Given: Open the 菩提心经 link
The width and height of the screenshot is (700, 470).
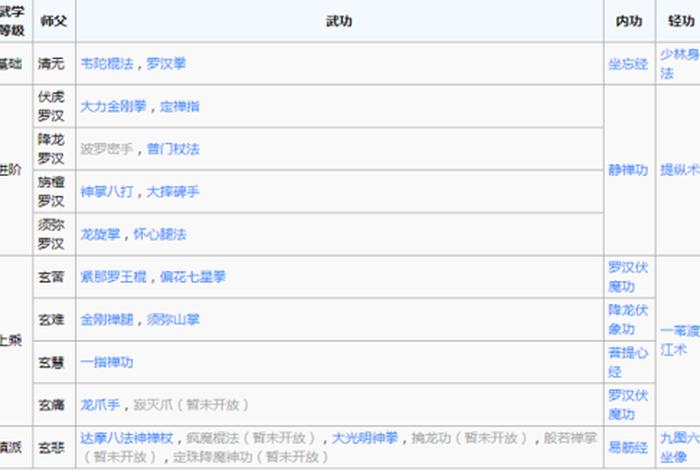Looking at the screenshot, I should click(x=628, y=362).
